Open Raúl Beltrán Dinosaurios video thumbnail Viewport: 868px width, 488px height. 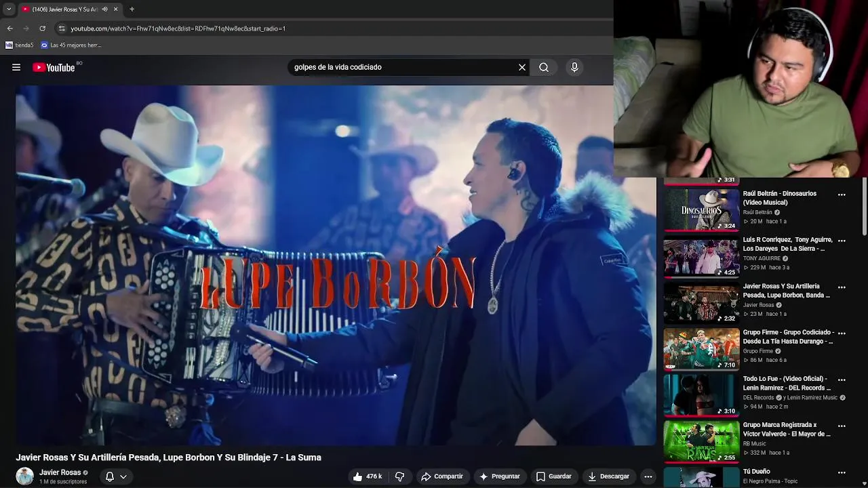coord(701,209)
